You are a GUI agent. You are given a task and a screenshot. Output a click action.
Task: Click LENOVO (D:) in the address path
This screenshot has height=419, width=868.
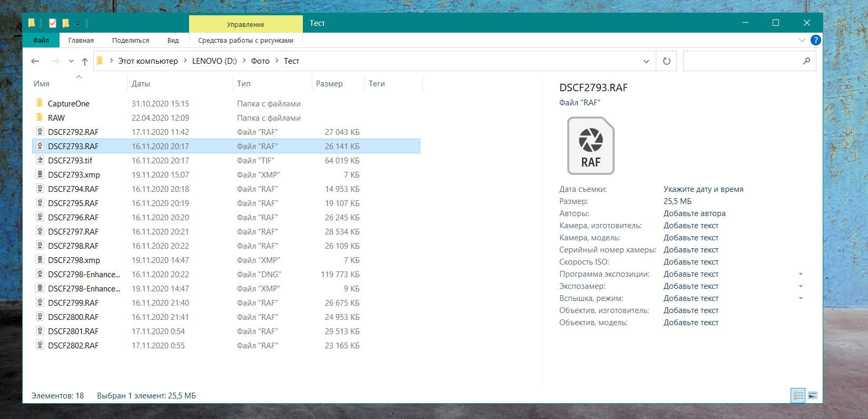pyautogui.click(x=214, y=61)
